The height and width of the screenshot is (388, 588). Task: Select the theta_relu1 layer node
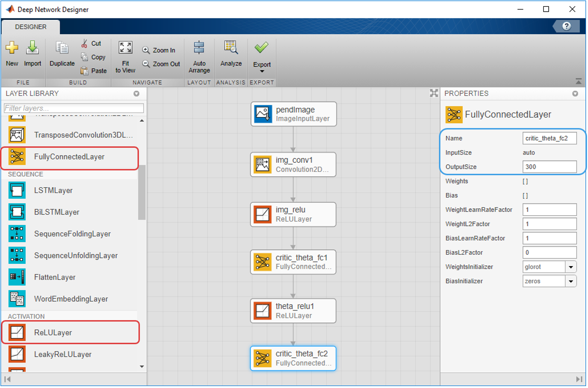(x=293, y=310)
